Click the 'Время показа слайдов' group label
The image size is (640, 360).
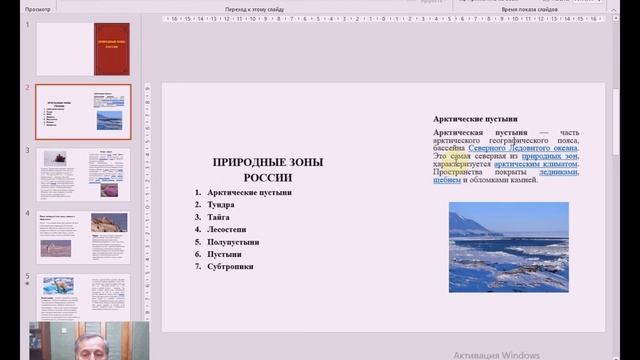(x=529, y=9)
